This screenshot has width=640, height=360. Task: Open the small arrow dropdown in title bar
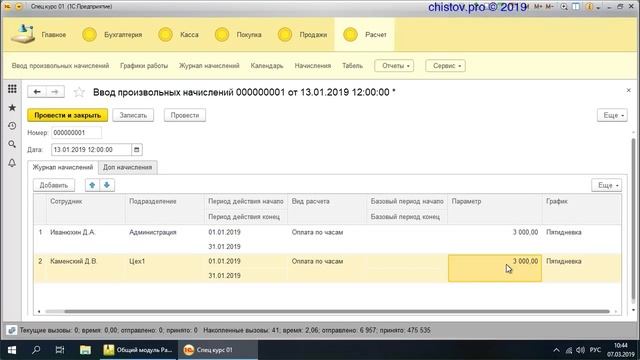pyautogui.click(x=598, y=7)
